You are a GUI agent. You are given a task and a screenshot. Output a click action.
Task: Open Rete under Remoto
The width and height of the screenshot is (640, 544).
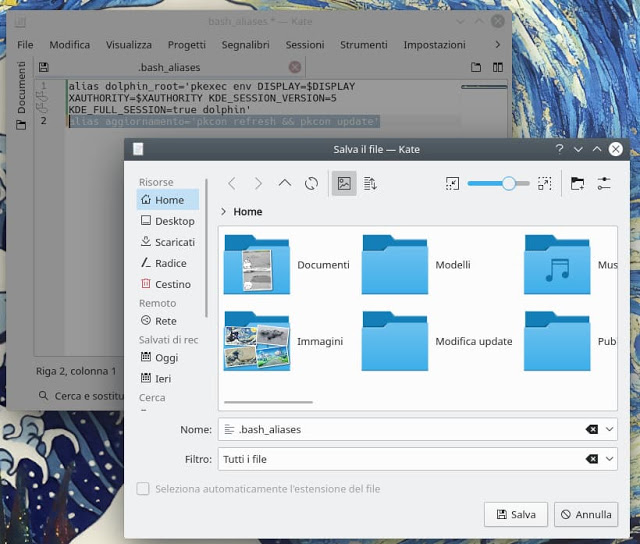point(168,321)
